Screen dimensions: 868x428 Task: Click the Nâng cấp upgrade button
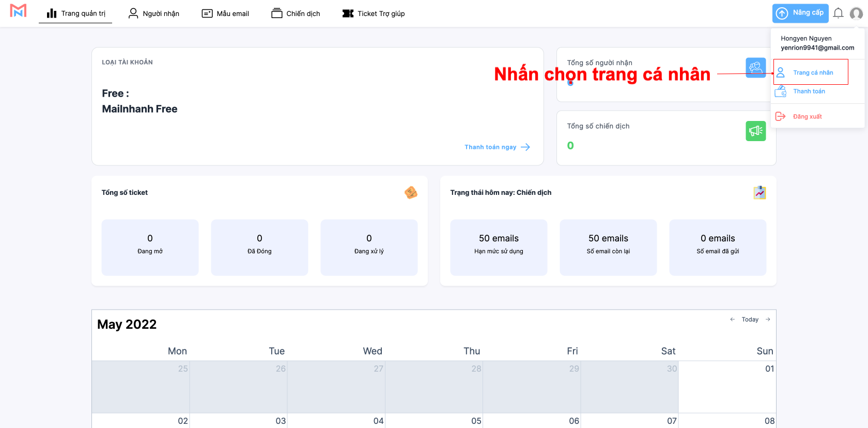point(800,13)
